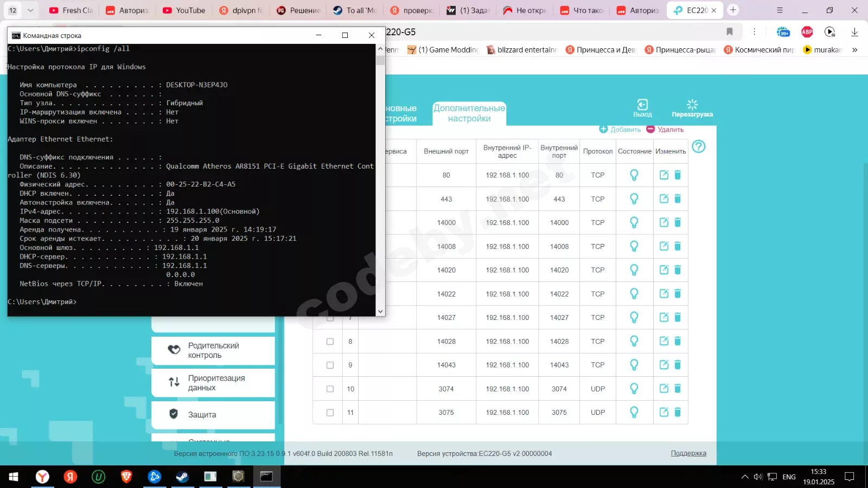The height and width of the screenshot is (488, 868).
Task: Open the Приоритезация данных menu item
Action: click(x=213, y=383)
